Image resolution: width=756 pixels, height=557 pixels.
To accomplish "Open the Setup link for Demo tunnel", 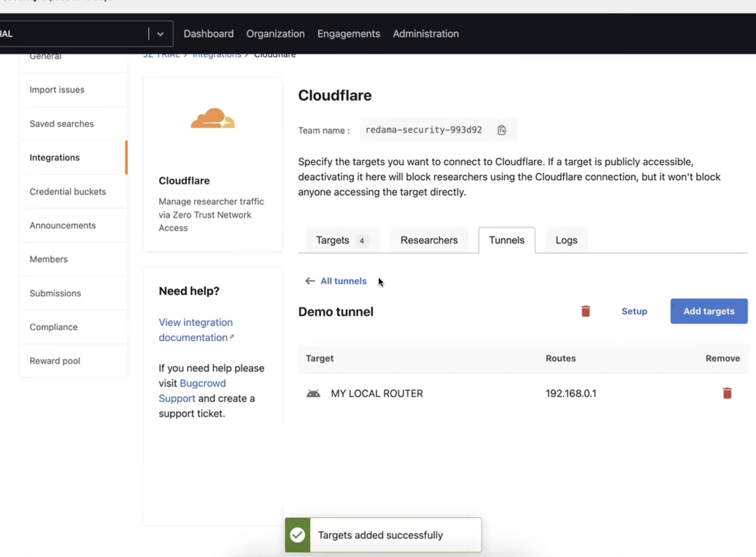I will click(x=634, y=311).
